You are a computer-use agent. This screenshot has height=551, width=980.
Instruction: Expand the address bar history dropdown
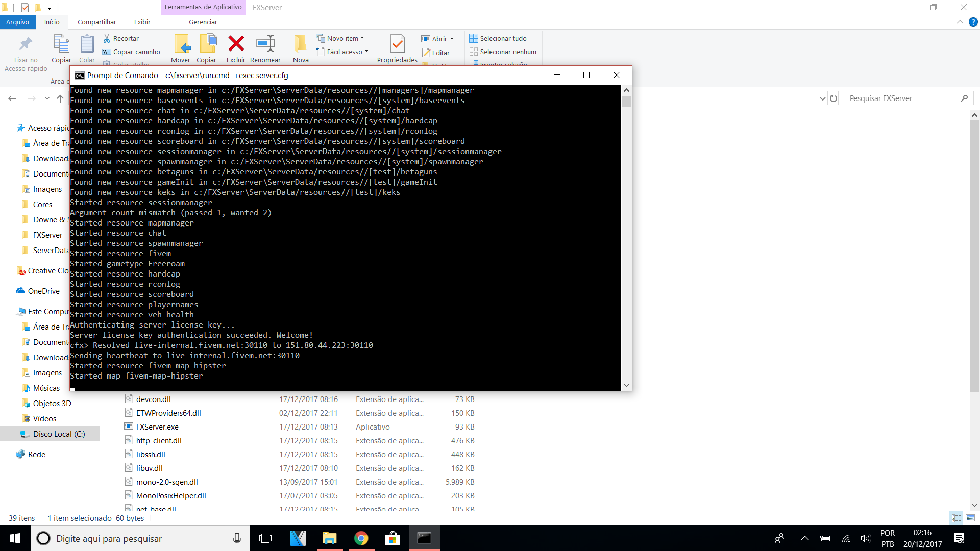click(x=822, y=98)
